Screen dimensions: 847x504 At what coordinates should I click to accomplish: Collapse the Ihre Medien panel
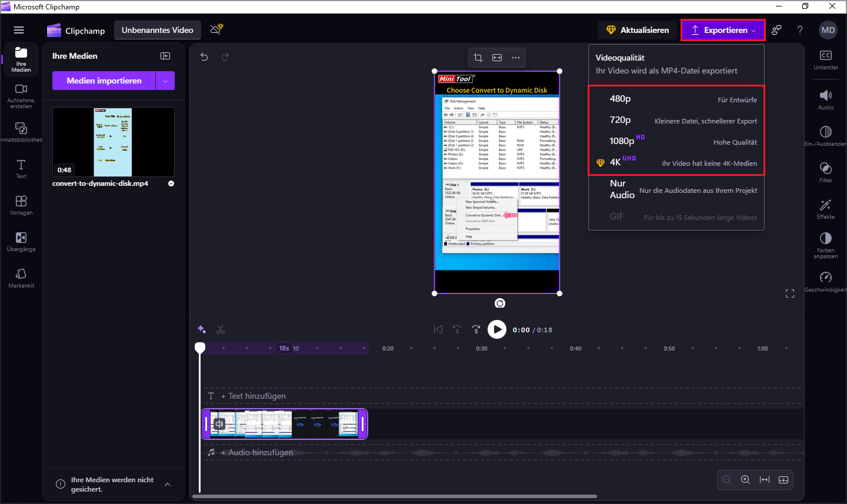click(165, 56)
